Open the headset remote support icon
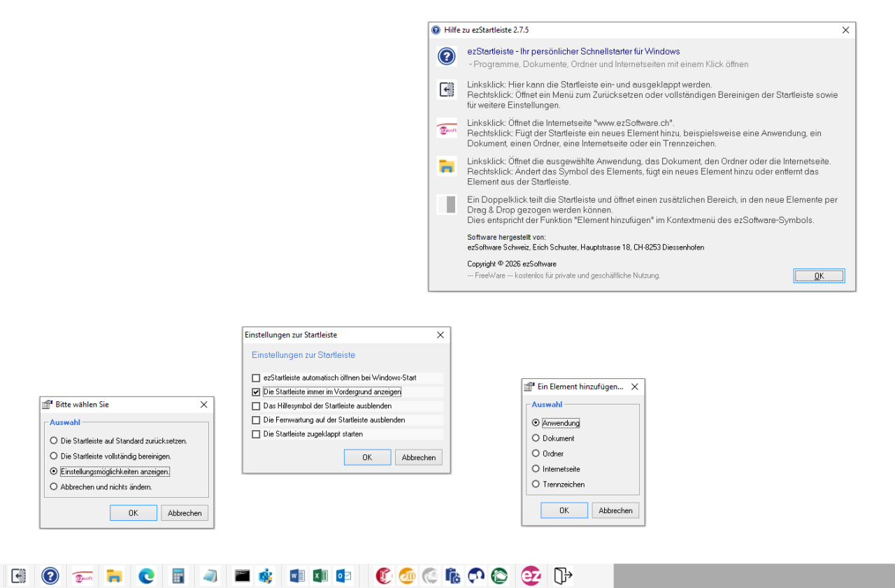The image size is (895, 588). [x=476, y=576]
